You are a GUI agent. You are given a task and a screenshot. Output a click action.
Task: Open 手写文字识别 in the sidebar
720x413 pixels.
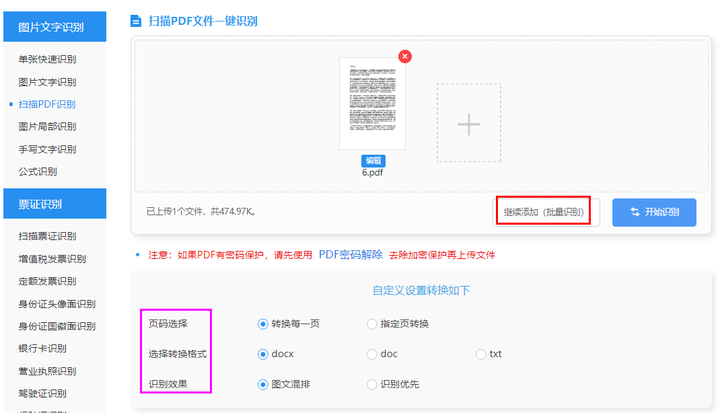pos(47,149)
